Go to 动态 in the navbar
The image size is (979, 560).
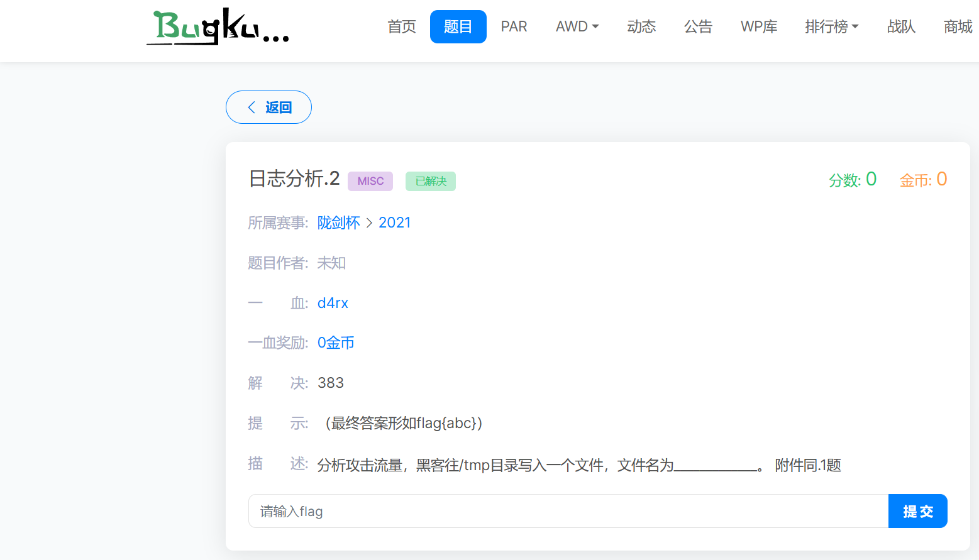[641, 26]
